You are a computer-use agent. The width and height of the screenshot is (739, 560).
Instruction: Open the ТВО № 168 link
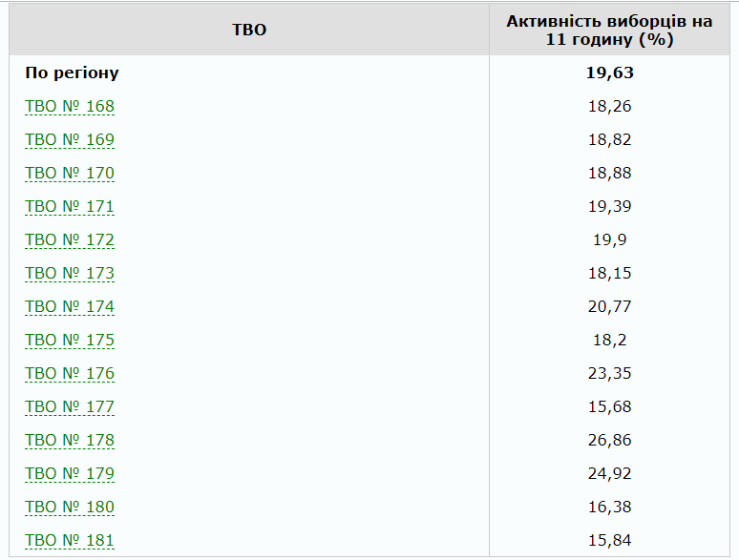70,107
